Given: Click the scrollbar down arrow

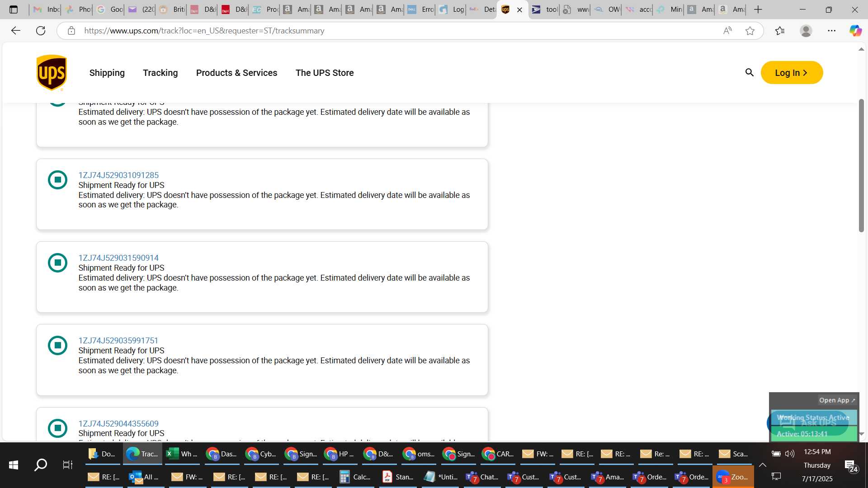Looking at the screenshot, I should click(x=861, y=434).
